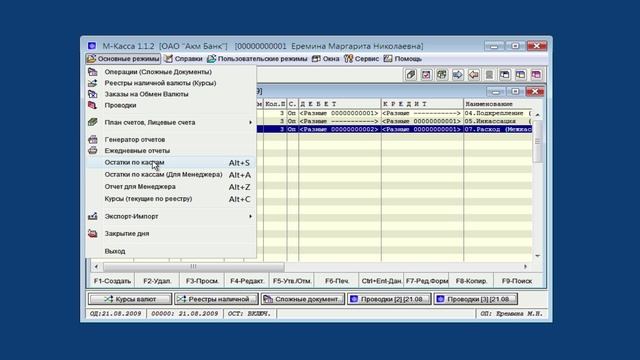Click Ctrl+Ent-Дан. button
Image resolution: width=640 pixels, height=360 pixels.
click(381, 281)
